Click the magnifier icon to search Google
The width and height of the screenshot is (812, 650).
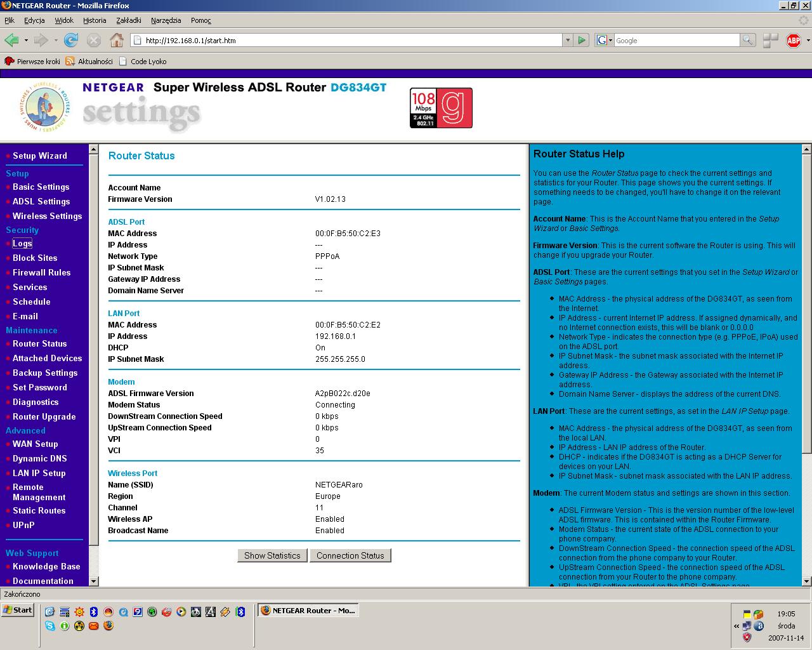[x=747, y=39]
